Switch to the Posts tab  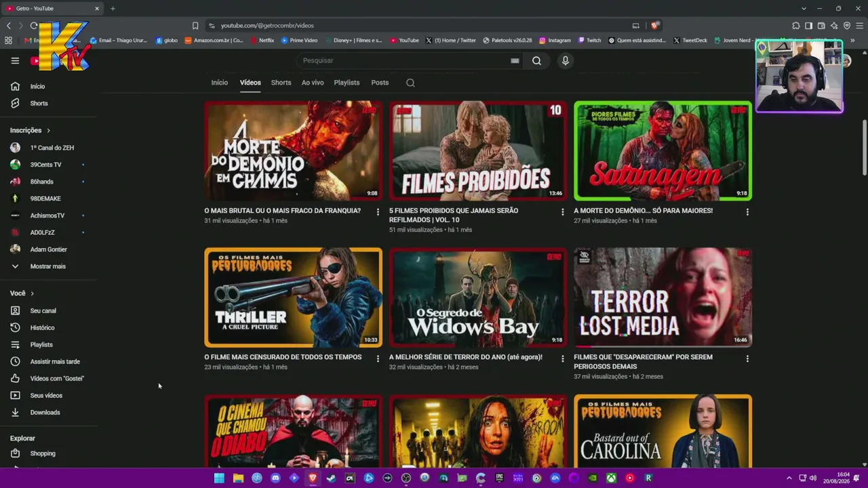pos(380,83)
